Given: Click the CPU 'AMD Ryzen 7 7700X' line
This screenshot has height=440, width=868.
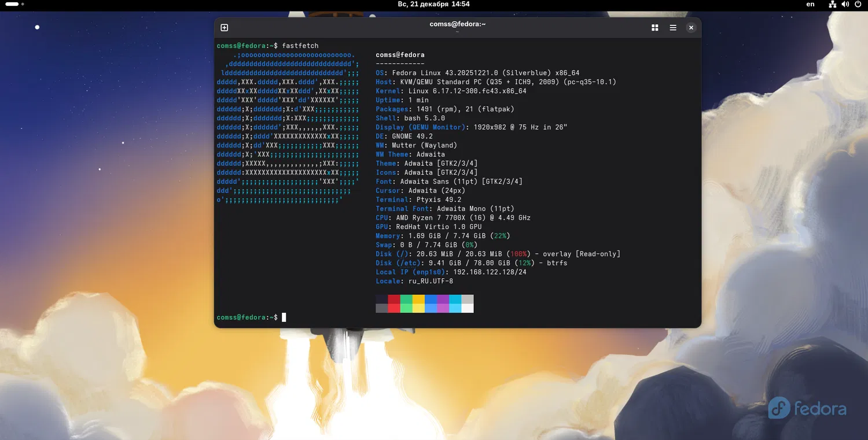Looking at the screenshot, I should tap(453, 218).
